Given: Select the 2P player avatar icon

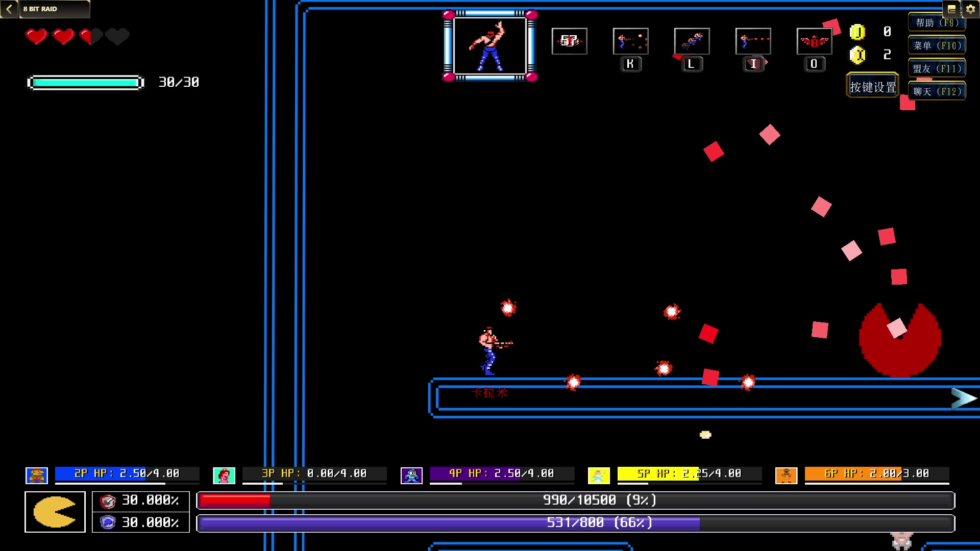Looking at the screenshot, I should [x=37, y=475].
